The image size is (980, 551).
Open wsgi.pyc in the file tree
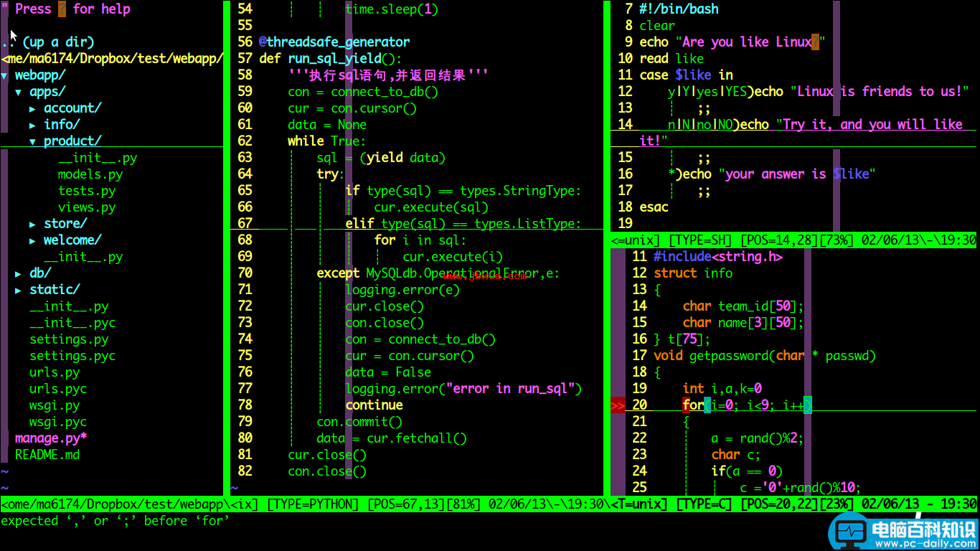[x=58, y=422]
